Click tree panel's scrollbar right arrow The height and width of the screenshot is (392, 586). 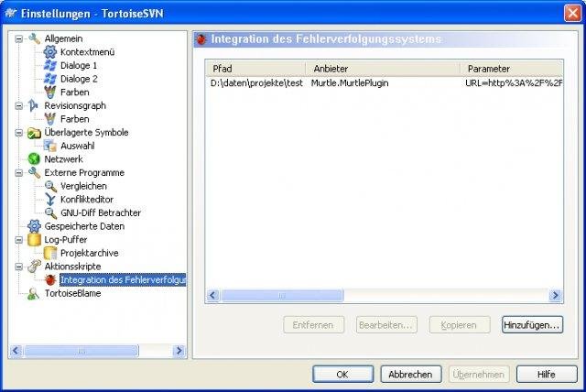(179, 351)
